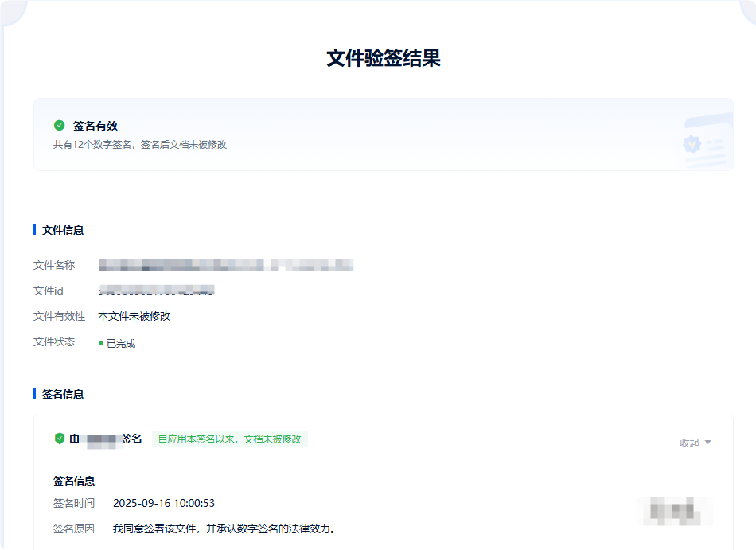Viewport: 756px width, 550px height.
Task: Click the 我同意签署该文件 signing reason text
Action: (224, 529)
